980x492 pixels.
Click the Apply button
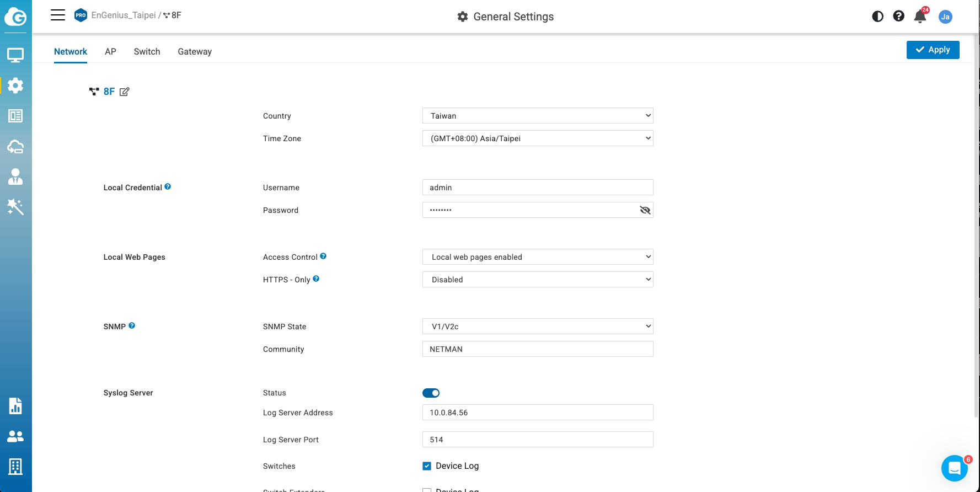(933, 50)
